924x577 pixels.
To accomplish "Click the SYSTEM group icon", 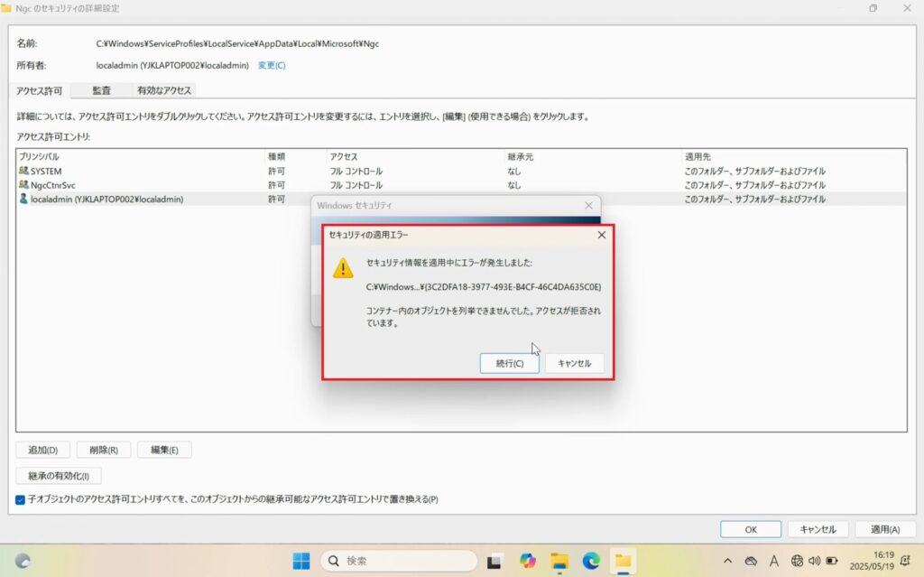I will tap(23, 171).
